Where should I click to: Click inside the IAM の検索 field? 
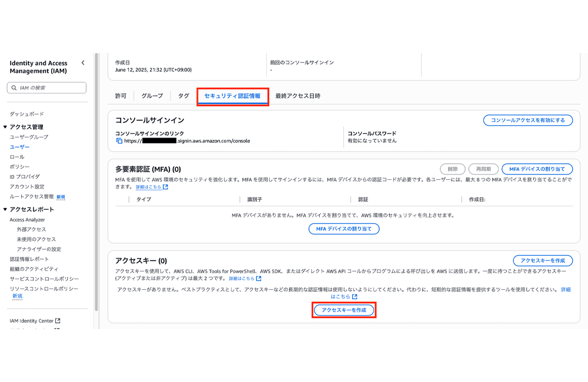point(47,87)
